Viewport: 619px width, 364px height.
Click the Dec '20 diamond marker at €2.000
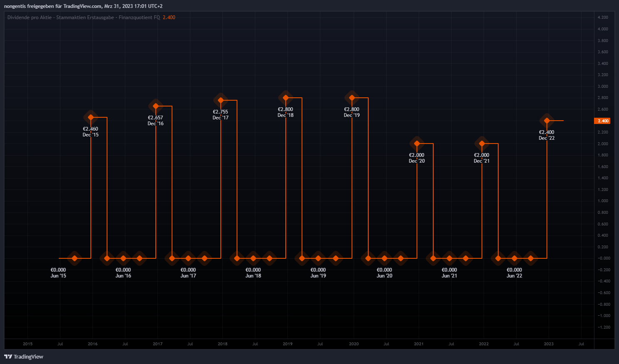tap(417, 144)
